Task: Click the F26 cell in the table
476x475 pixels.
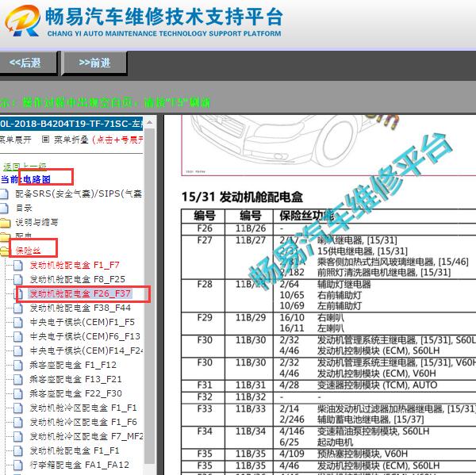Action: coord(205,228)
